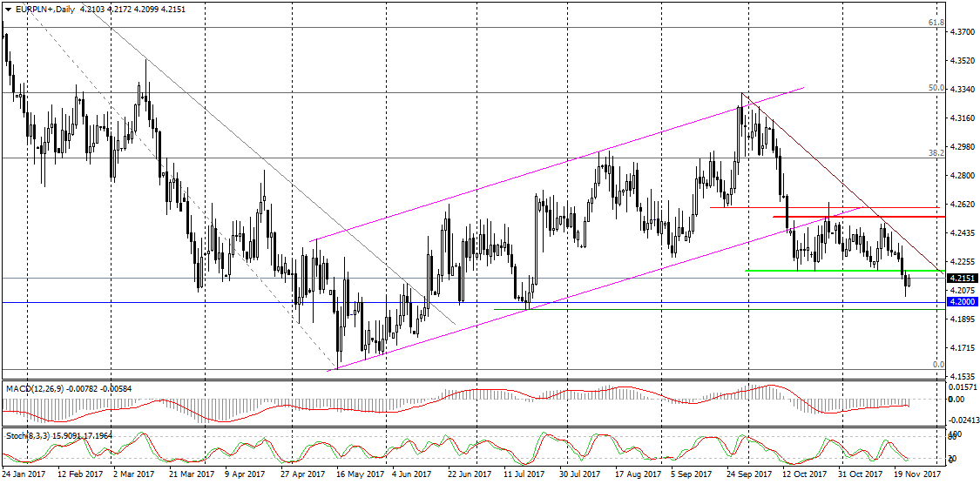This screenshot has width=980, height=484.
Task: Select the thick red resistance line near 4.2540
Action: pos(859,217)
